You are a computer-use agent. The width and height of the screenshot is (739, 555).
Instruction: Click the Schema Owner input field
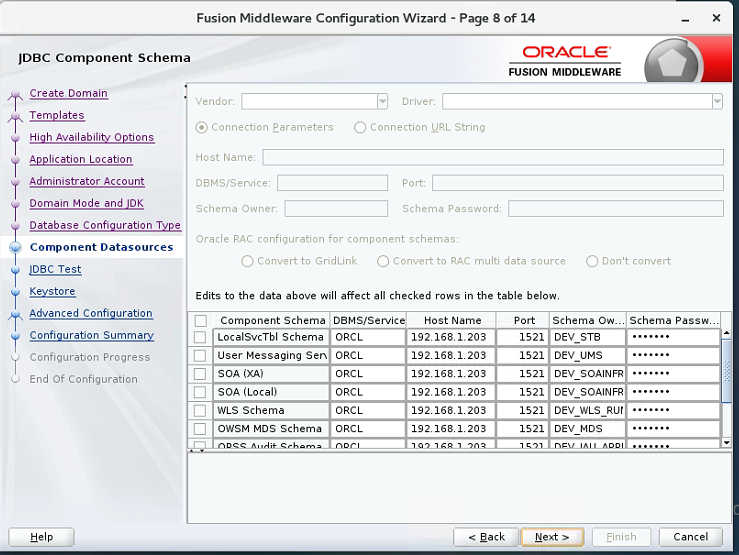[x=336, y=209]
